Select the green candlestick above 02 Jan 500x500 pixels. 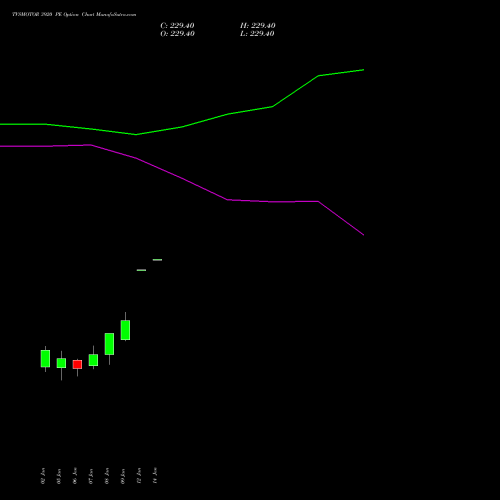pos(45,359)
